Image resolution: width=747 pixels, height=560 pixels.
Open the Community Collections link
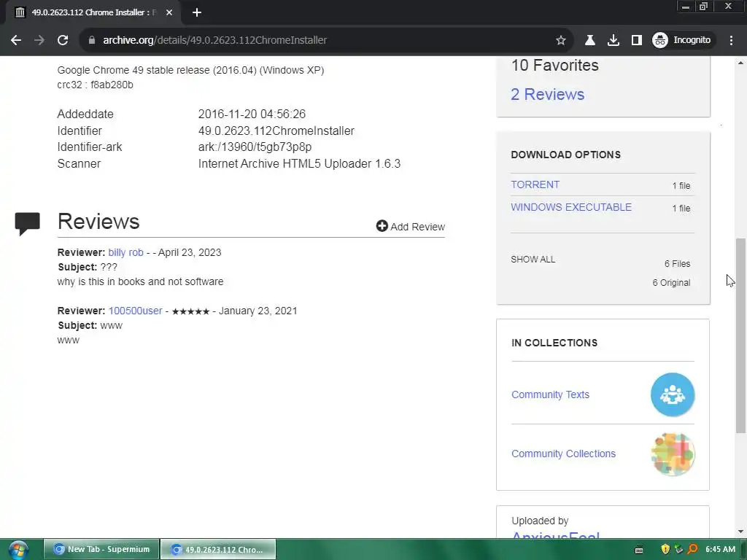click(564, 454)
